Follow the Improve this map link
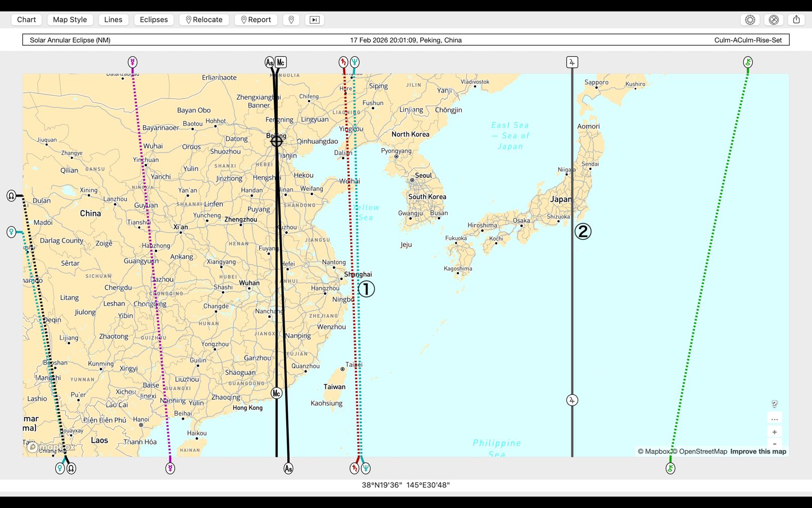This screenshot has height=508, width=812. (758, 451)
